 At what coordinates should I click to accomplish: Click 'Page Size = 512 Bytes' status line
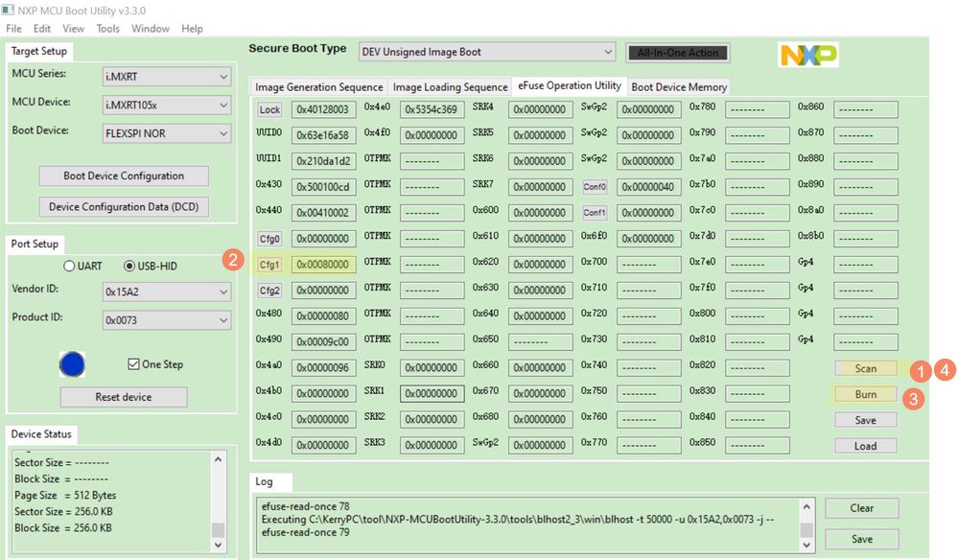pos(65,495)
